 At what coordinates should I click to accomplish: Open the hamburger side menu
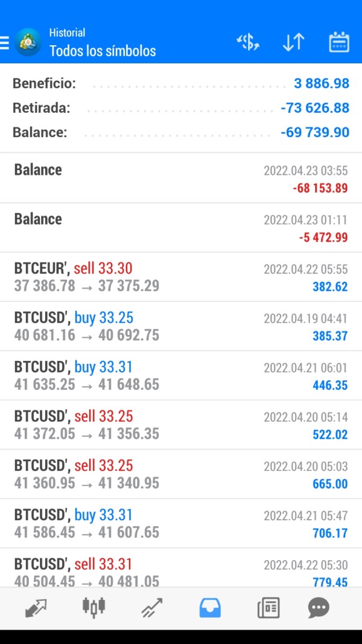(5, 42)
